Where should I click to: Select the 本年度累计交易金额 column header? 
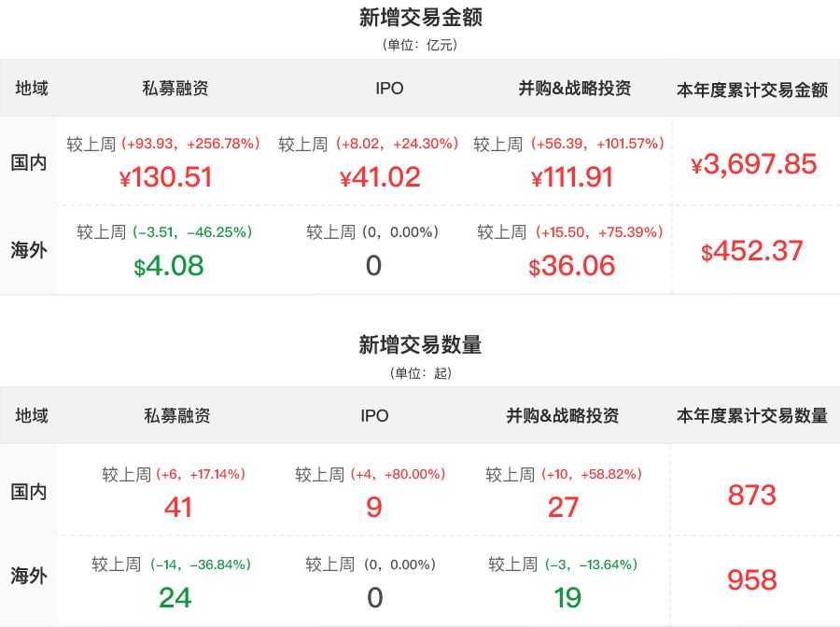[x=751, y=90]
